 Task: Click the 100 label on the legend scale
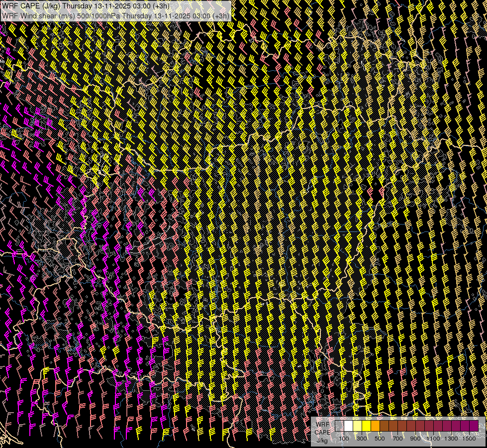pyautogui.click(x=344, y=439)
